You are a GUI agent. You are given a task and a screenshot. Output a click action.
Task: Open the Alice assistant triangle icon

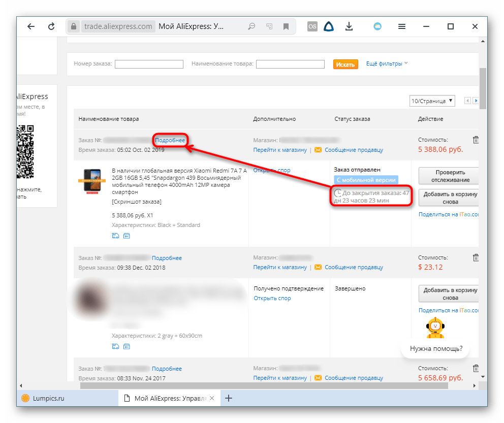pos(329,26)
